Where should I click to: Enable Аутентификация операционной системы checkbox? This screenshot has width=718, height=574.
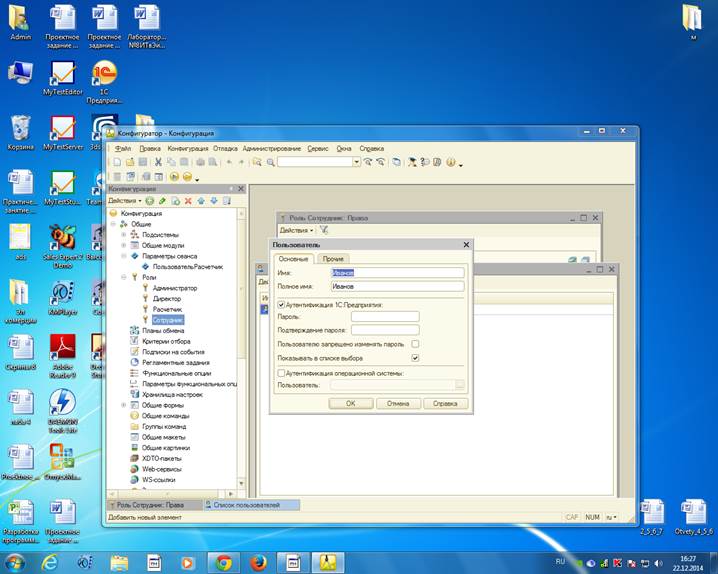281,373
